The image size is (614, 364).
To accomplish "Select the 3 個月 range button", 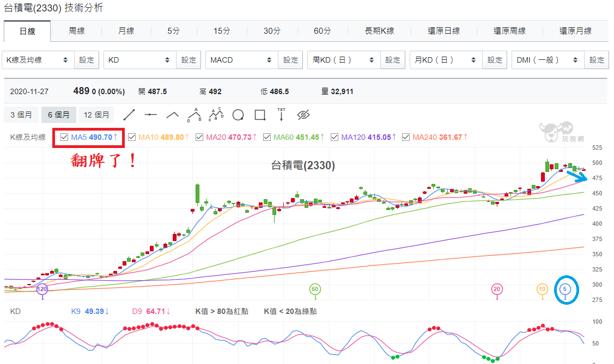I will click(x=21, y=115).
